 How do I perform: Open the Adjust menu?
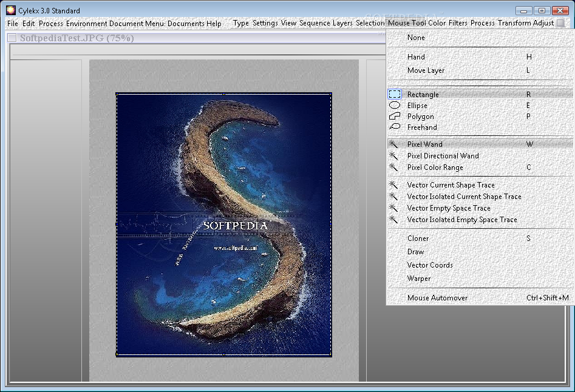(x=543, y=23)
